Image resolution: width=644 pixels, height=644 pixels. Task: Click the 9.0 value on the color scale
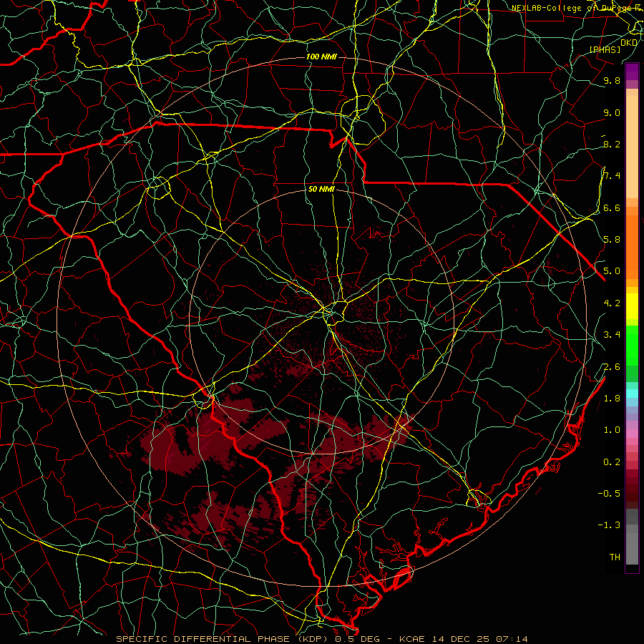[612, 112]
